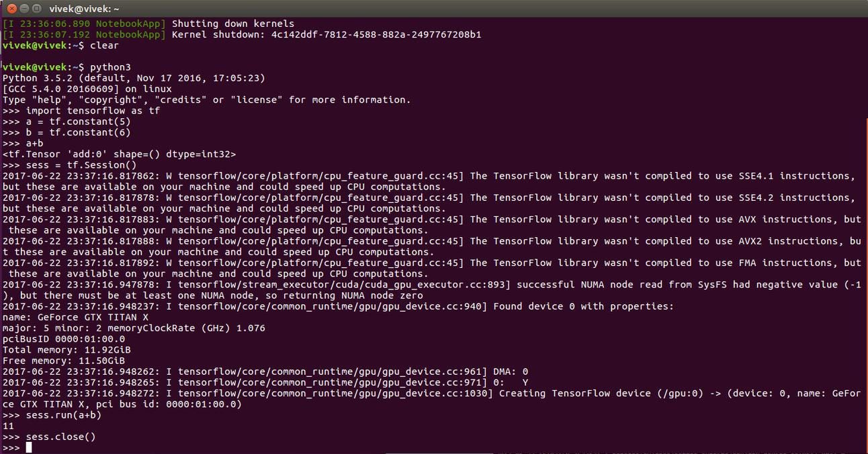Click the window title 'vivek@vivek: ~'
This screenshot has height=454, width=868.
(x=84, y=8)
